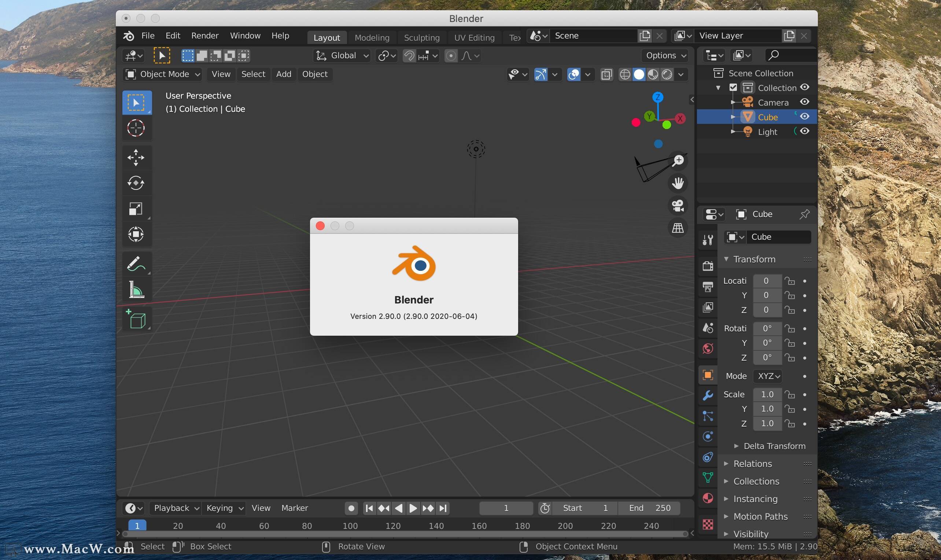This screenshot has height=560, width=941.
Task: Expand the Delta Transform panel
Action: point(770,446)
